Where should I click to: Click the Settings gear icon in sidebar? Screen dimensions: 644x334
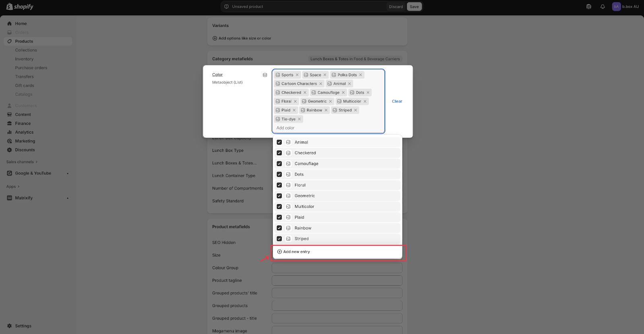tap(10, 326)
